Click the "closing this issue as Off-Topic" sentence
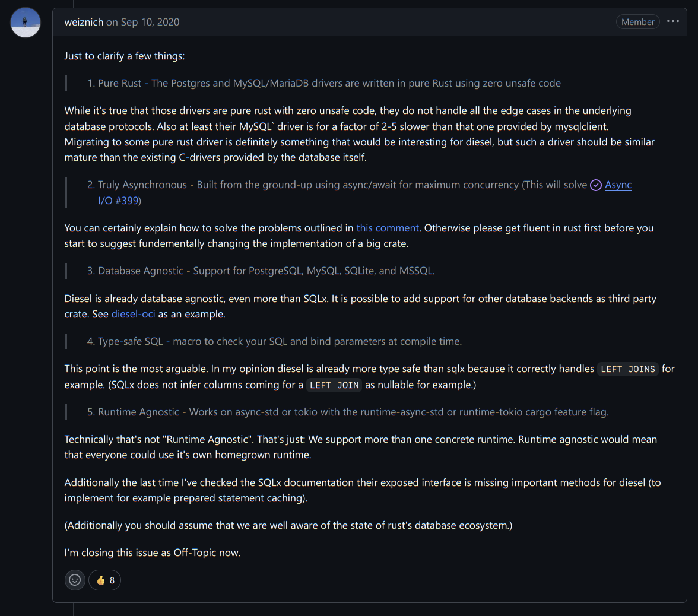Viewport: 698px width, 616px height. tap(153, 553)
